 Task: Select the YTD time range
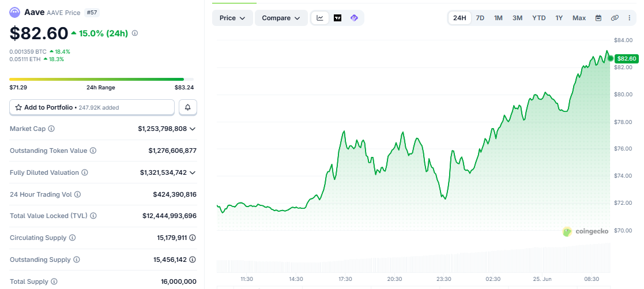pos(539,18)
